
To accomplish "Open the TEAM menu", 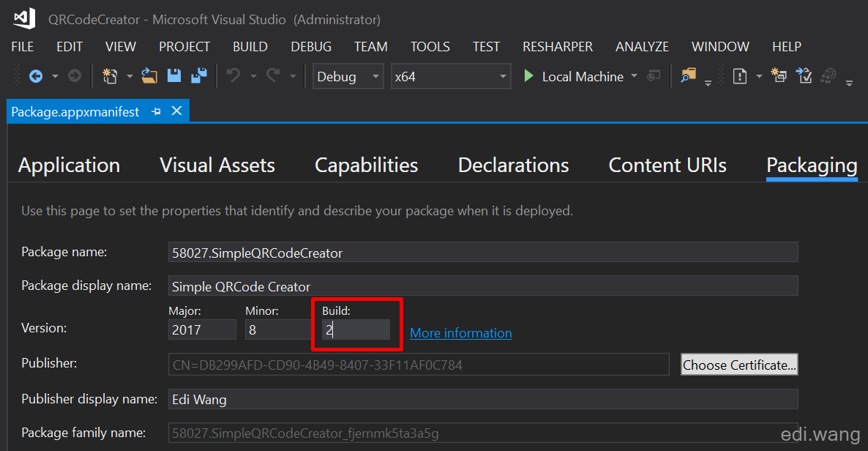I will coord(371,47).
